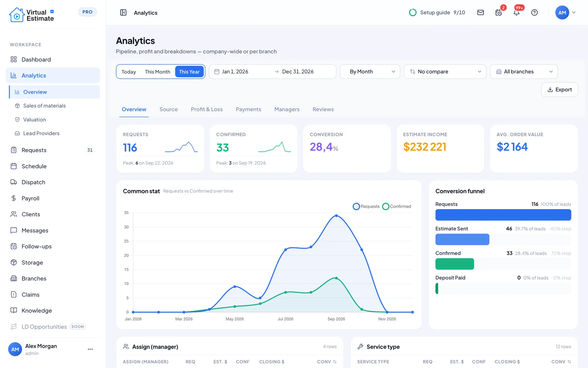Image resolution: width=588 pixels, height=368 pixels.
Task: Click the $2 164 average order value
Action: pyautogui.click(x=512, y=147)
